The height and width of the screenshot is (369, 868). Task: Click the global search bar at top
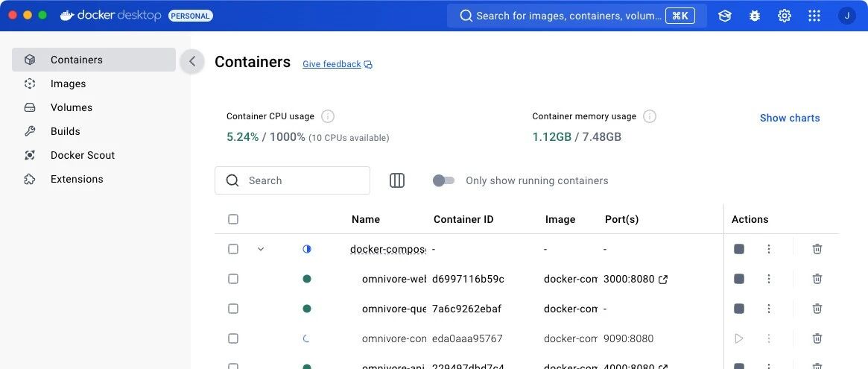click(x=577, y=16)
